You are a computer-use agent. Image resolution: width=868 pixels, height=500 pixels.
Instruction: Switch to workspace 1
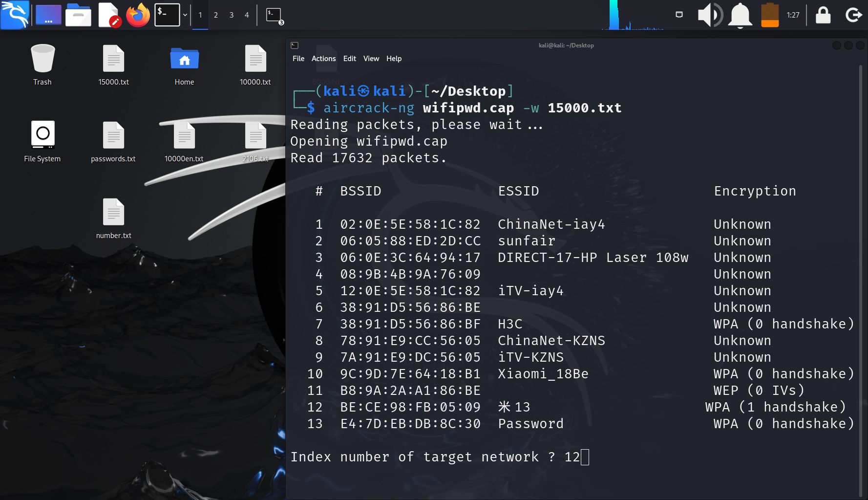pos(200,15)
